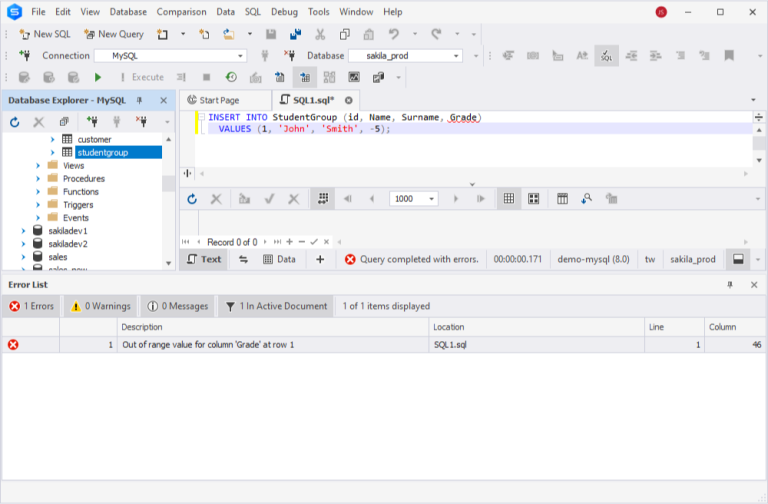Select the sakiladev1 database node
The width and height of the screenshot is (768, 504).
(68, 231)
